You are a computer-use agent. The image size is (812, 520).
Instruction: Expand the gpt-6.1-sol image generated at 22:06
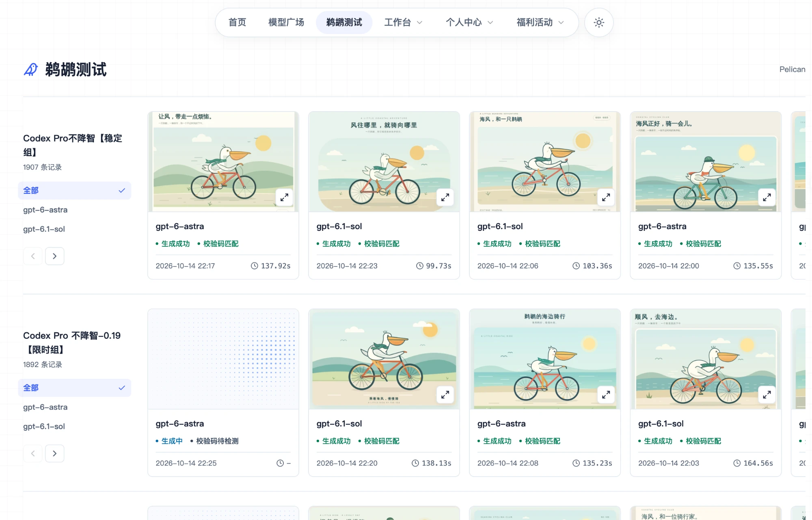[606, 198]
